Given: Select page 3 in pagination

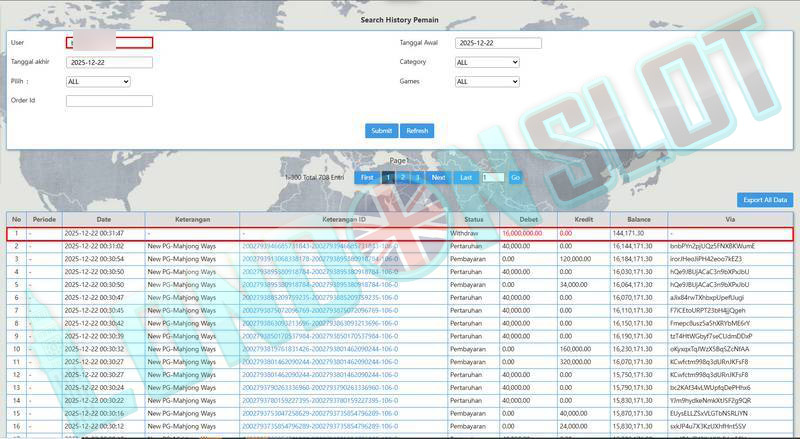Looking at the screenshot, I should tap(417, 177).
